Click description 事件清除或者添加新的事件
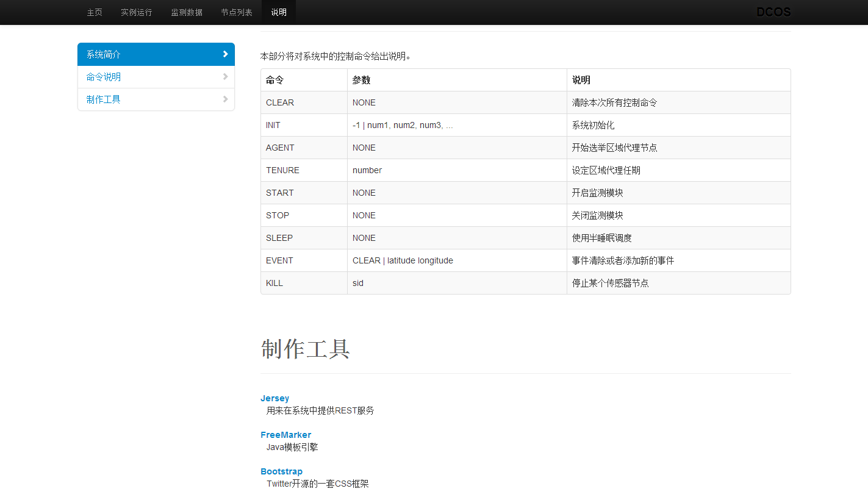The width and height of the screenshot is (868, 497). pos(679,260)
